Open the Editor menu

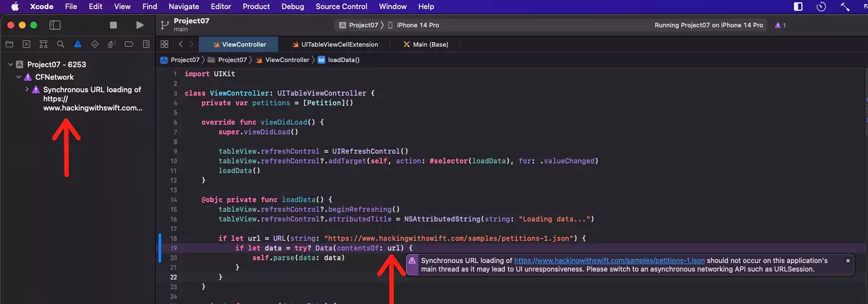(221, 6)
